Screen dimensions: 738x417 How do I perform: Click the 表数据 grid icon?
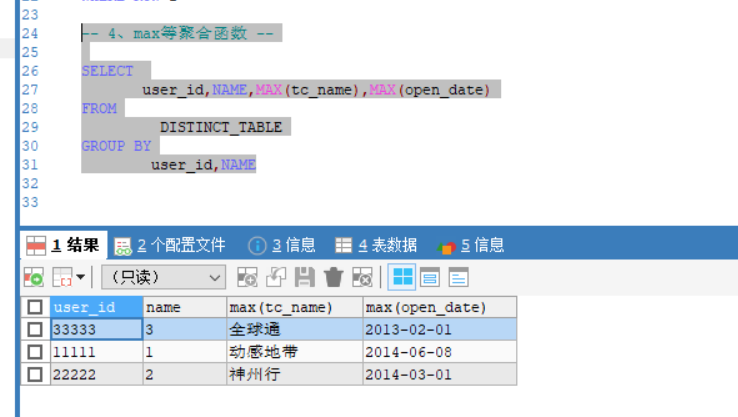343,245
